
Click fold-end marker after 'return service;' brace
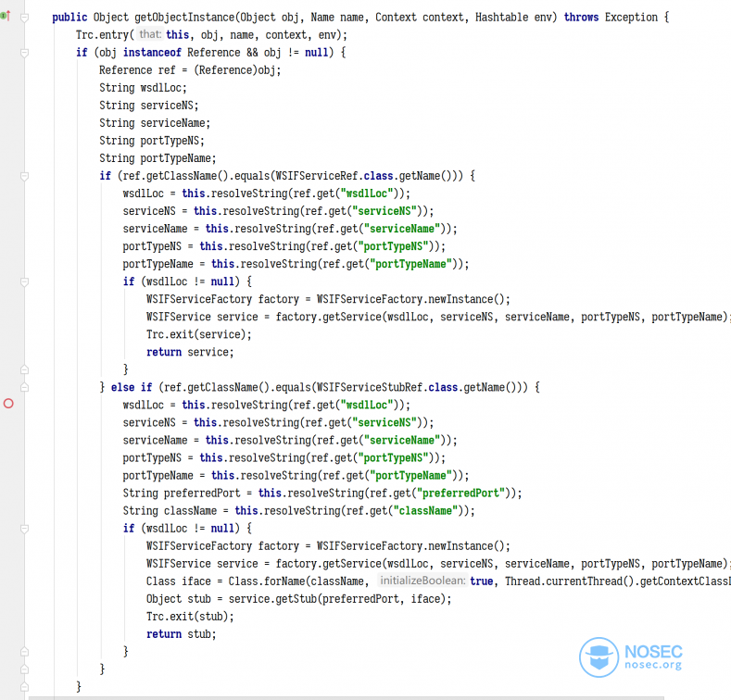click(25, 369)
